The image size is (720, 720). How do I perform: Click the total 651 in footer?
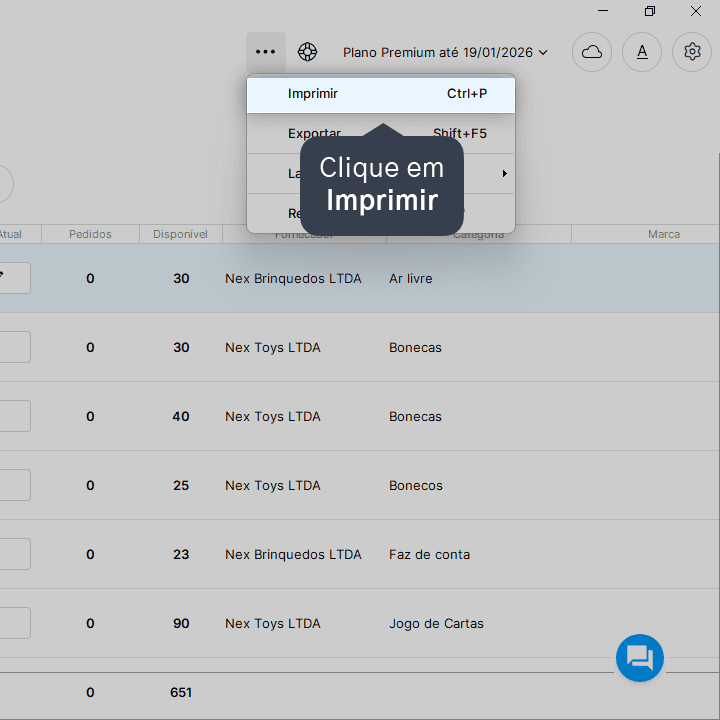(x=181, y=692)
